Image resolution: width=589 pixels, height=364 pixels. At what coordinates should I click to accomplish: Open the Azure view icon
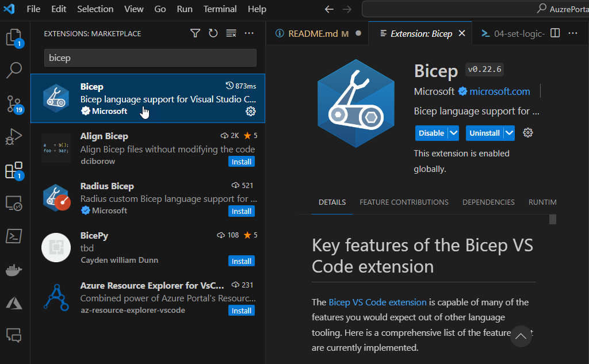(x=14, y=303)
